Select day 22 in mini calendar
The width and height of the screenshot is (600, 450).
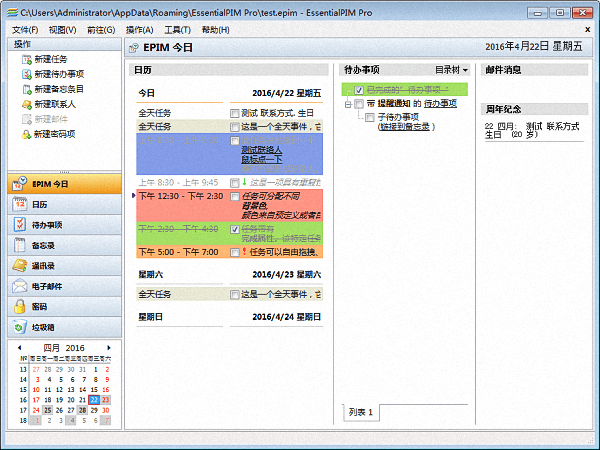coord(94,400)
